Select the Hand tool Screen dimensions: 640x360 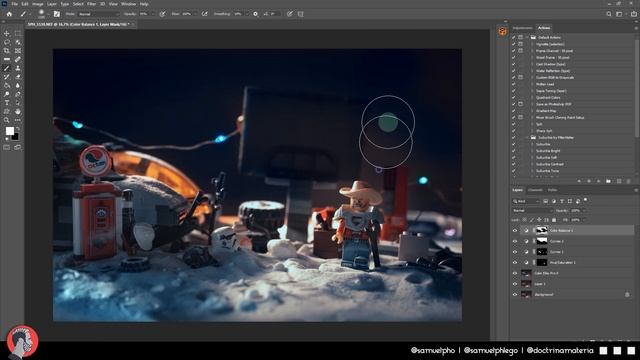point(18,111)
